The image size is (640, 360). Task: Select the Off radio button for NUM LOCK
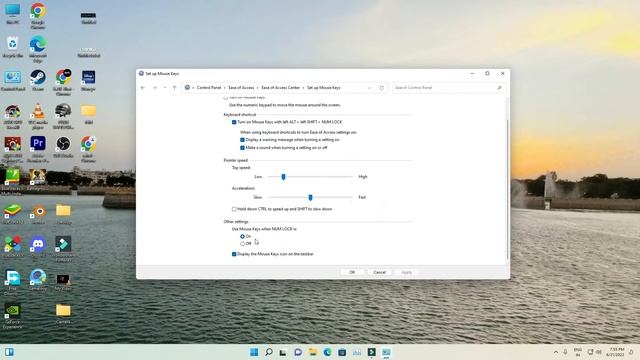(x=242, y=244)
